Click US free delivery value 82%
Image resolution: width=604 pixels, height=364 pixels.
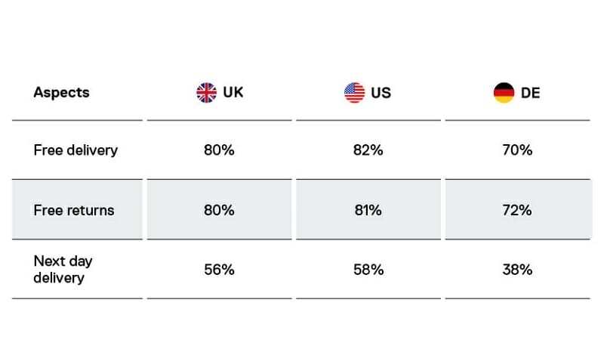[x=368, y=150]
